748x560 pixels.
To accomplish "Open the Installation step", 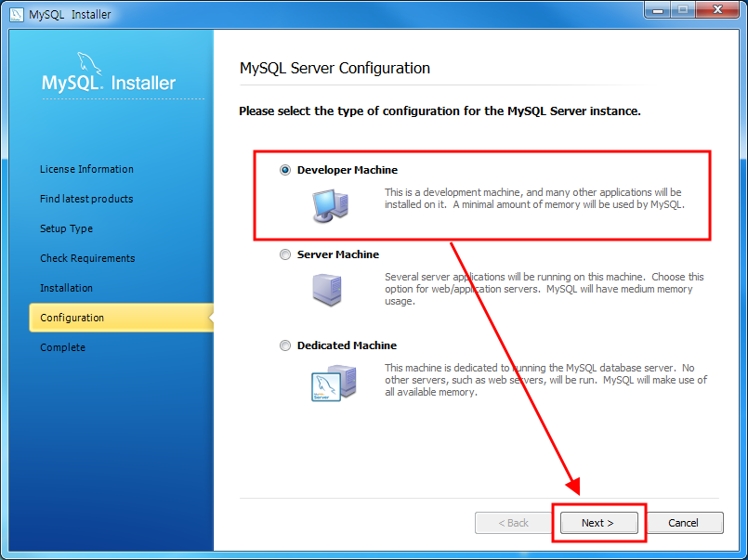I will click(66, 288).
